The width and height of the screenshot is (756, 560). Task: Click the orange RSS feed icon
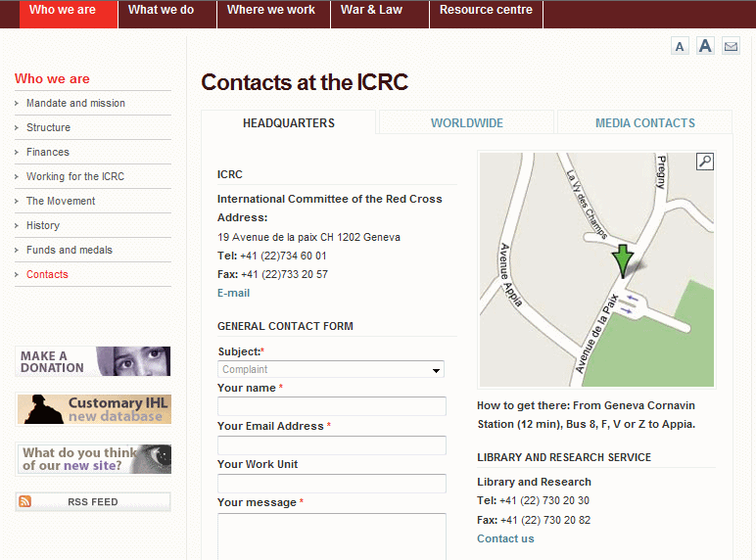[x=25, y=501]
